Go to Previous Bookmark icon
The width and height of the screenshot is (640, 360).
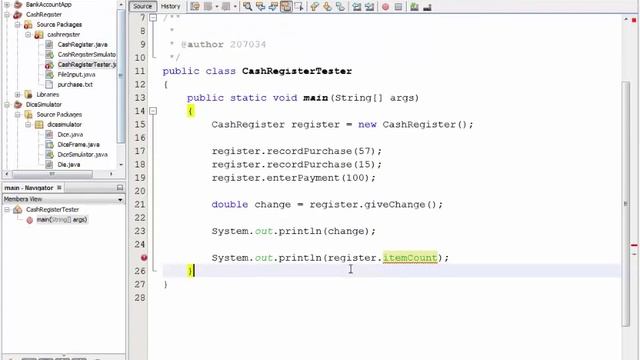[x=314, y=7]
